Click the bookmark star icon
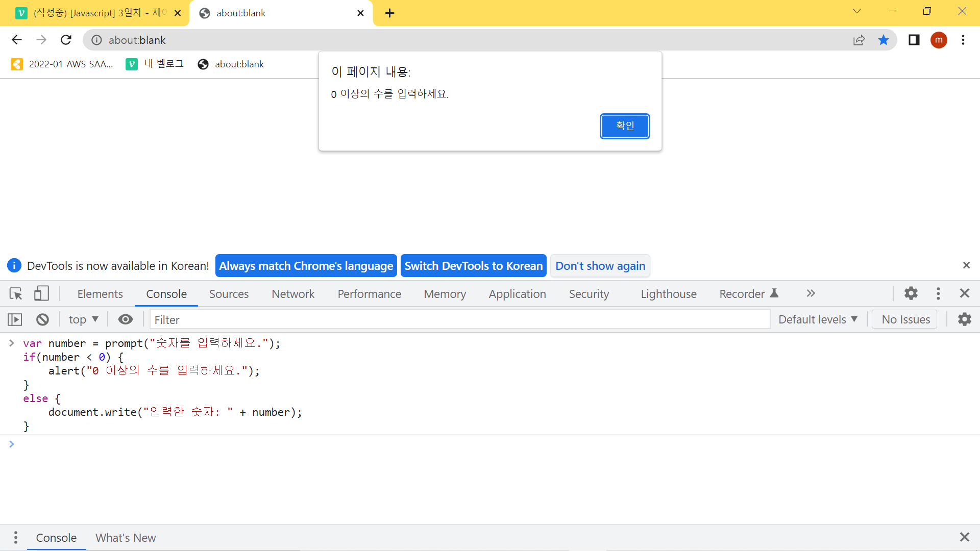This screenshot has width=980, height=551. (x=884, y=40)
